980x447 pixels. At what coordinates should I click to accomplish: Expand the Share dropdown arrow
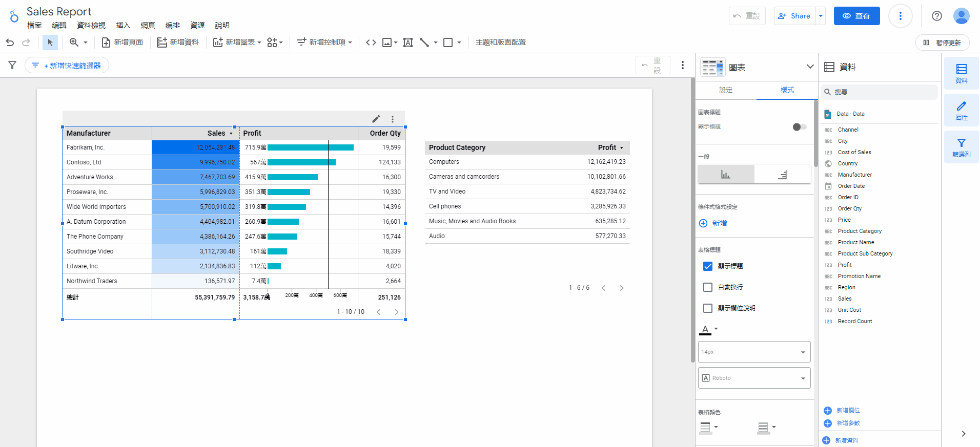click(x=821, y=16)
